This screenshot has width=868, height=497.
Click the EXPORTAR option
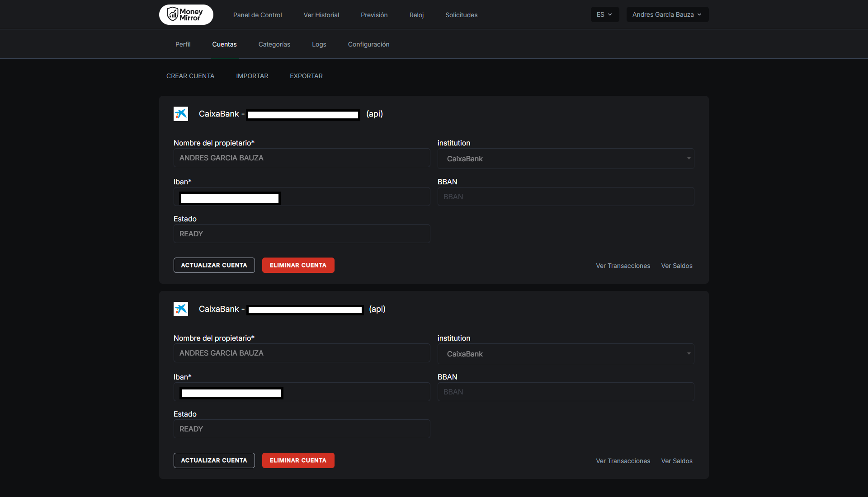pyautogui.click(x=306, y=76)
